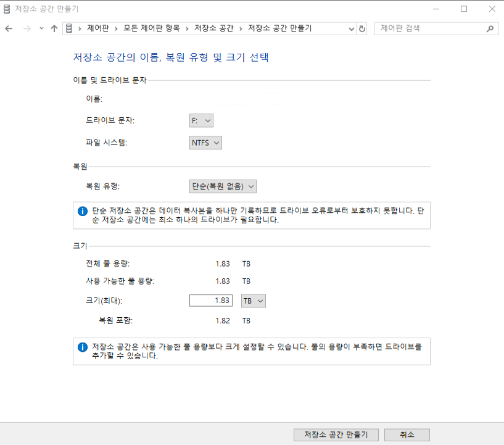Navigate to 저장소 공간 breadcrumb
Screen dimensions: 504x445
213,28
